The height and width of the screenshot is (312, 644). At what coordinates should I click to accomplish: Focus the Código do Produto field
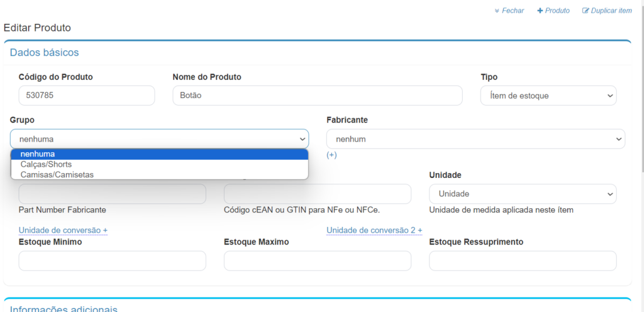pyautogui.click(x=87, y=96)
